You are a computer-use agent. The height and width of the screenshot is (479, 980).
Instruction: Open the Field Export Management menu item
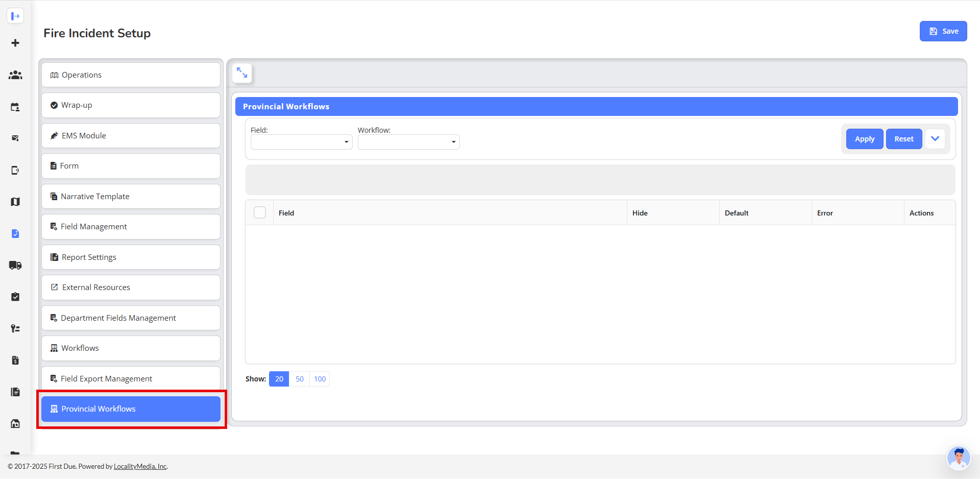tap(131, 378)
